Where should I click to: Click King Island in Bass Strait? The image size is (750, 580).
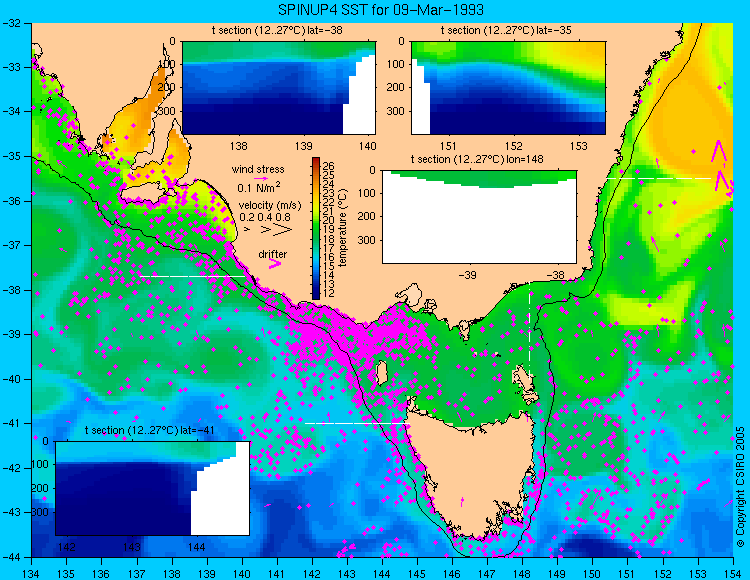coord(381,374)
